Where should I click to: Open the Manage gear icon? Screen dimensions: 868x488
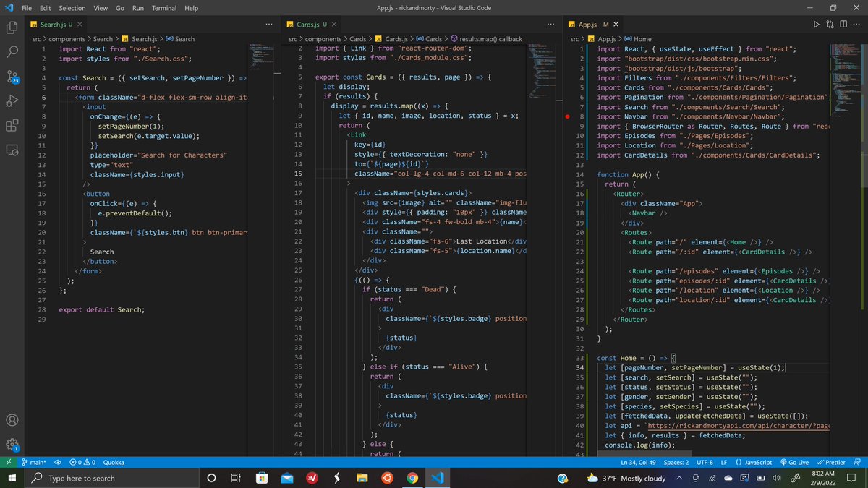(12, 445)
